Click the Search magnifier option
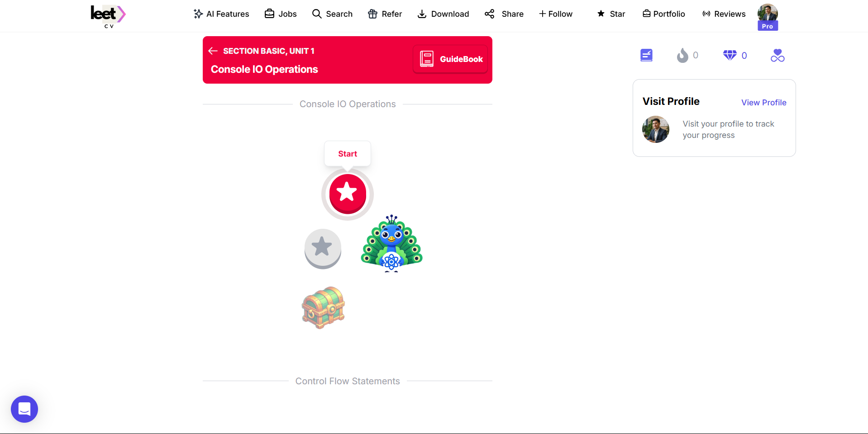This screenshot has height=434, width=868. click(x=333, y=14)
